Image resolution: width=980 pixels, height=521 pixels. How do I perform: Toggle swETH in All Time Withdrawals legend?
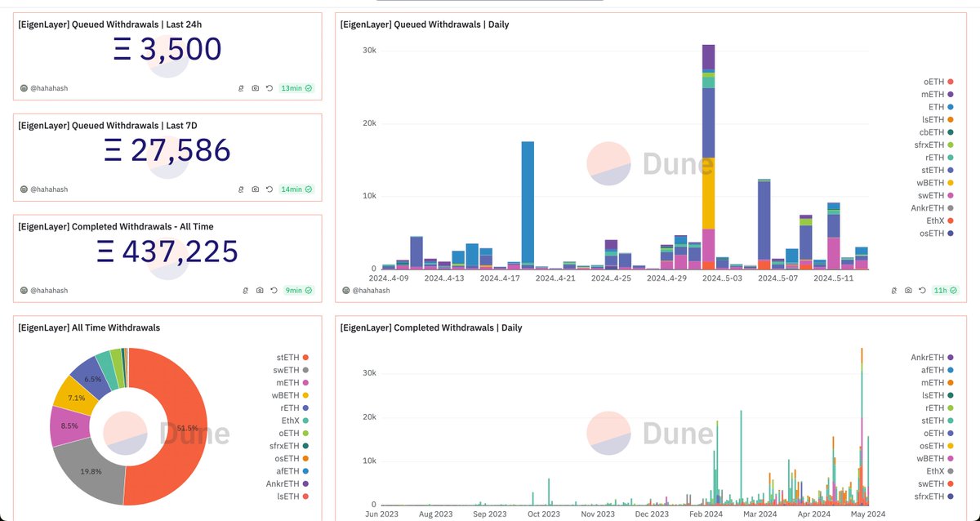(x=292, y=370)
